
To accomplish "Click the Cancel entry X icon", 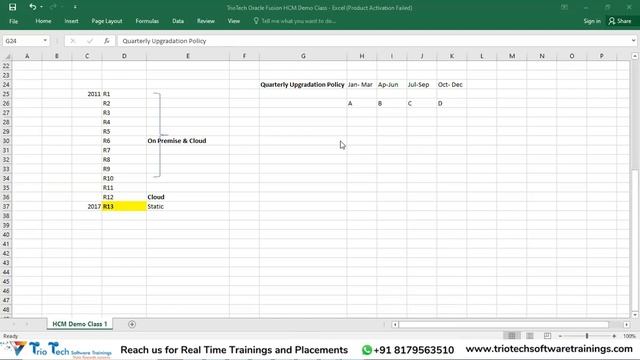I will coord(73,41).
